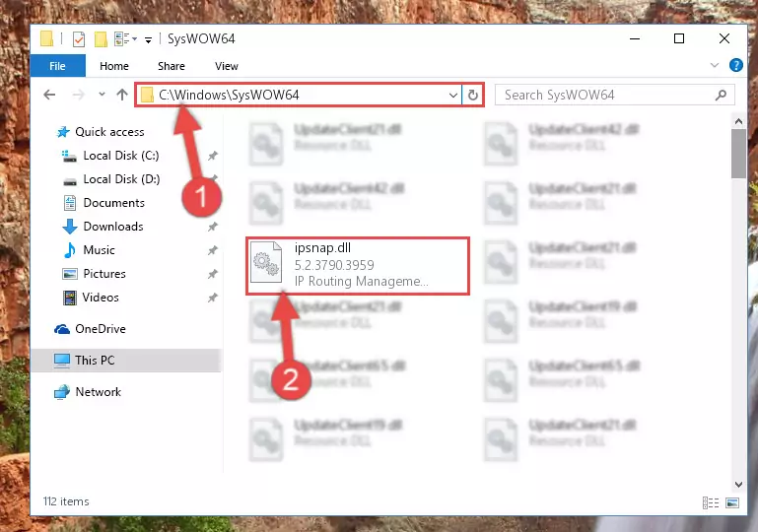This screenshot has width=758, height=532.
Task: Go up one folder level
Action: [122, 95]
